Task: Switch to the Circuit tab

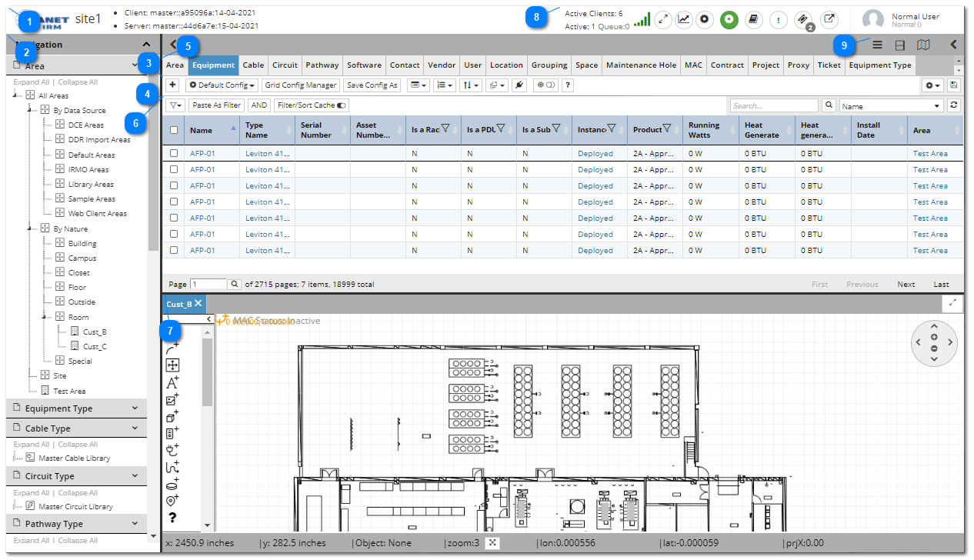Action: tap(285, 65)
